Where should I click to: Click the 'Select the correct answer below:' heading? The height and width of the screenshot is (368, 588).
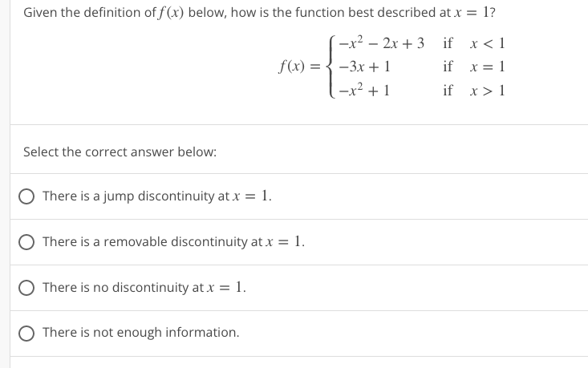click(x=120, y=152)
